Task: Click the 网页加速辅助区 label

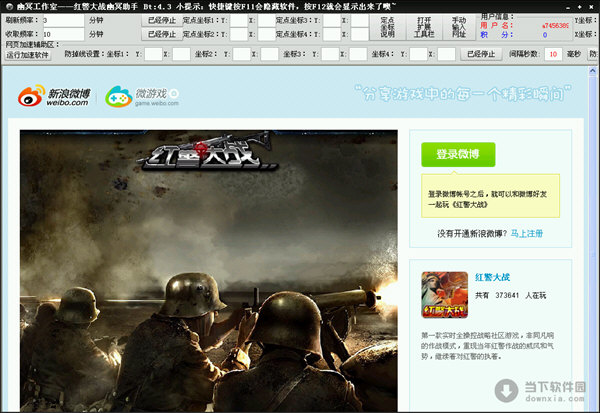Action: point(33,45)
